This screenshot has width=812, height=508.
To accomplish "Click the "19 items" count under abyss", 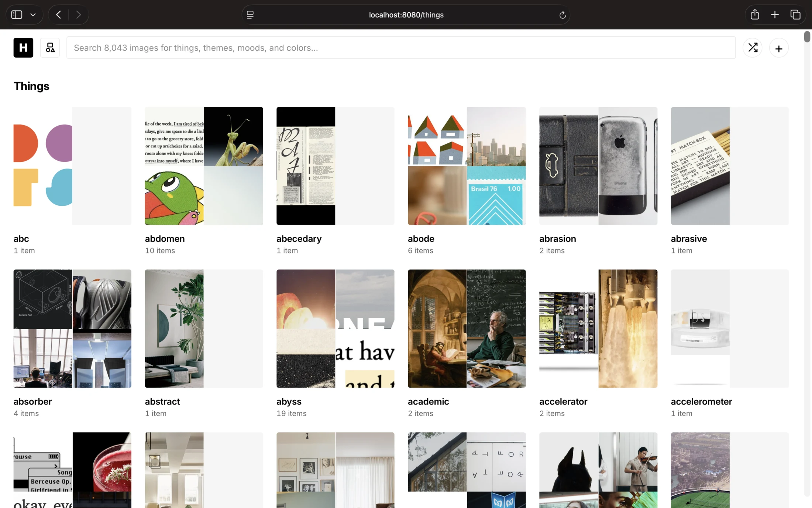I will tap(291, 413).
